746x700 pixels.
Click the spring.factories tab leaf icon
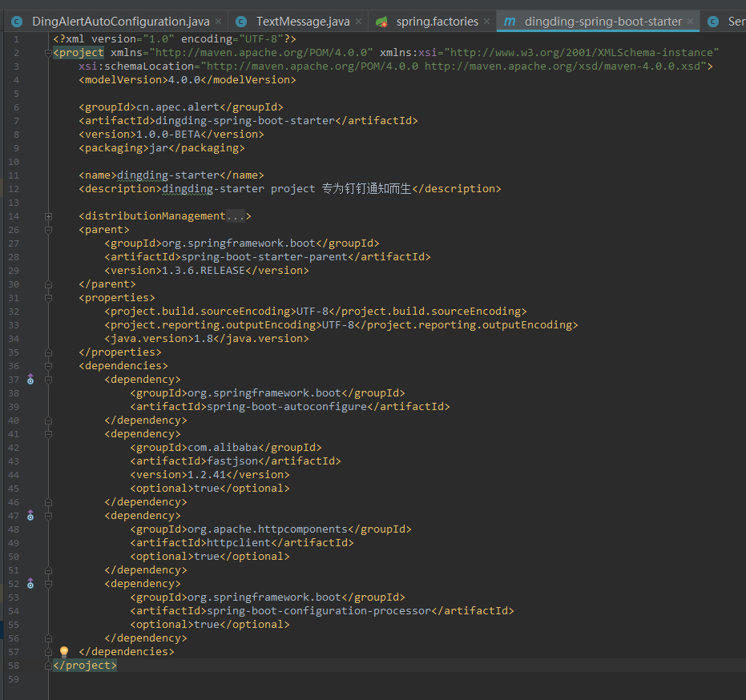pyautogui.click(x=382, y=22)
